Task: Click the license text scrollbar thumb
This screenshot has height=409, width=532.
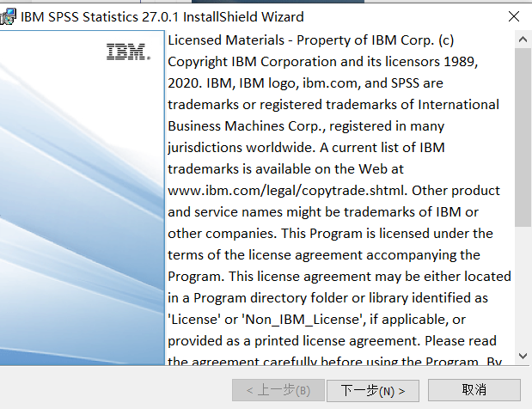Action: coord(523,137)
